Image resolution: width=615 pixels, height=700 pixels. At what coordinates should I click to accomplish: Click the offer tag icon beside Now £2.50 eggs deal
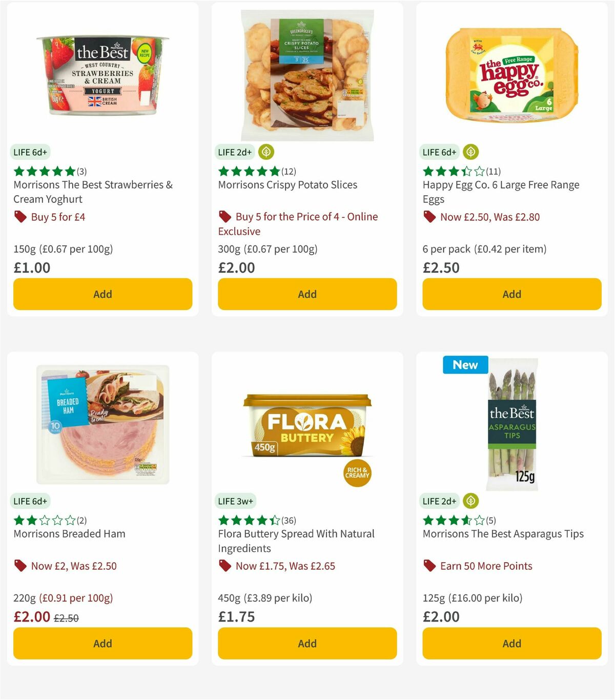pos(430,217)
